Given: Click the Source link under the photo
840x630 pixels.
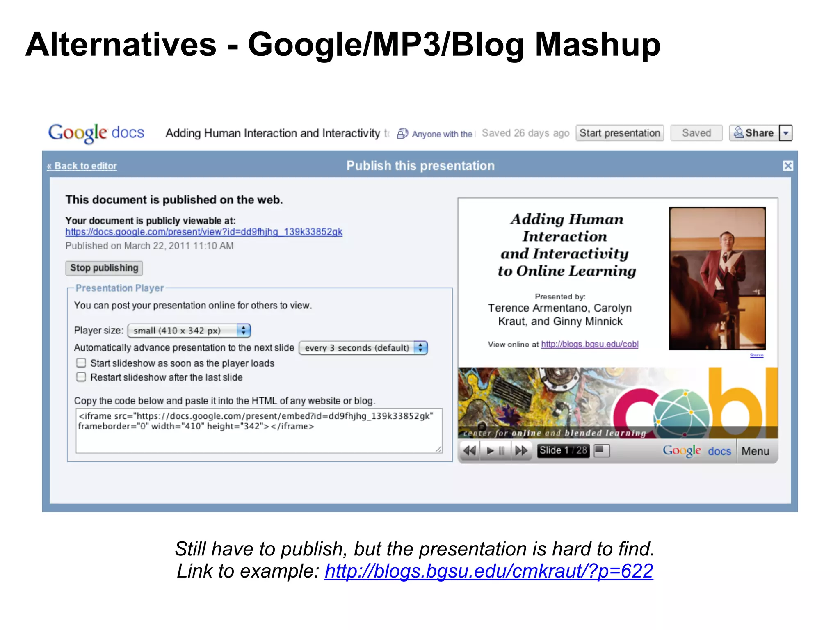Looking at the screenshot, I should tap(757, 355).
